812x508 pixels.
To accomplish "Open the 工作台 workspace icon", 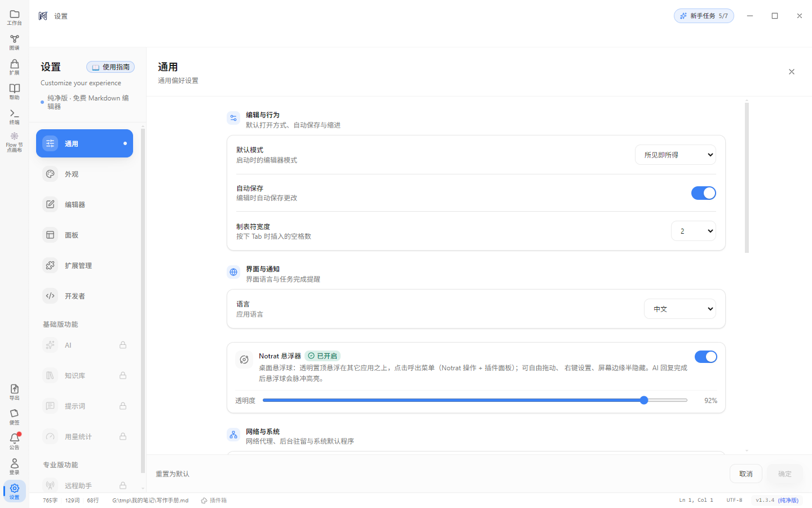I will tap(15, 17).
